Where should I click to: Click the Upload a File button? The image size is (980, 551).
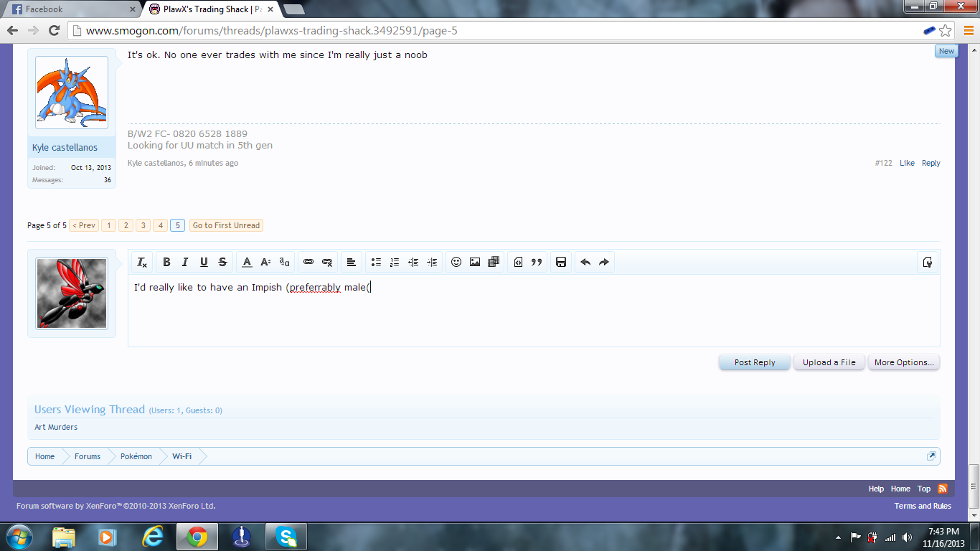pyautogui.click(x=829, y=362)
